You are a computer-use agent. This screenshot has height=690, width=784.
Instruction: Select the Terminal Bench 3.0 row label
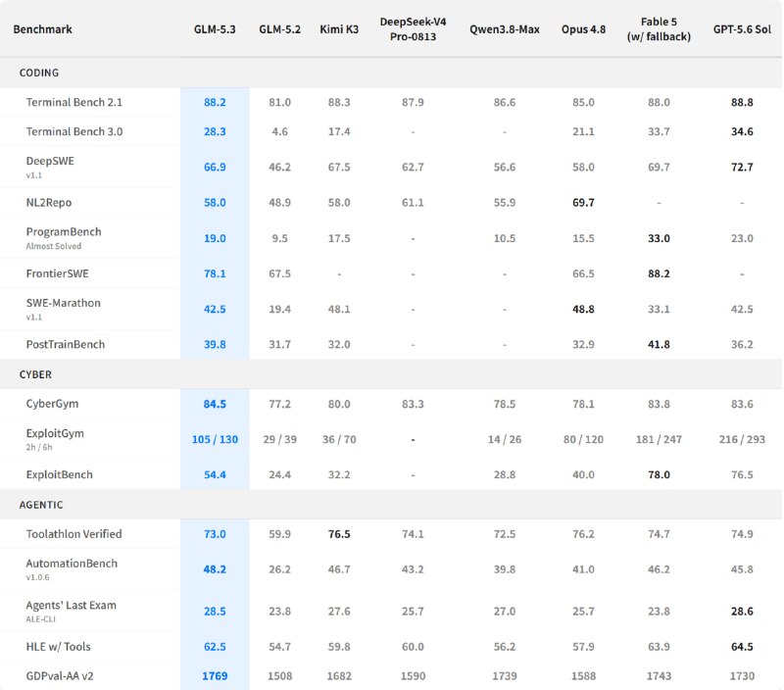click(x=74, y=131)
